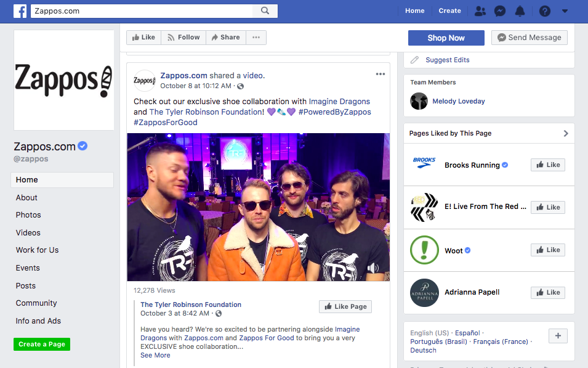The height and width of the screenshot is (368, 588).
Task: Click the E! Live From The Red logo
Action: point(424,207)
